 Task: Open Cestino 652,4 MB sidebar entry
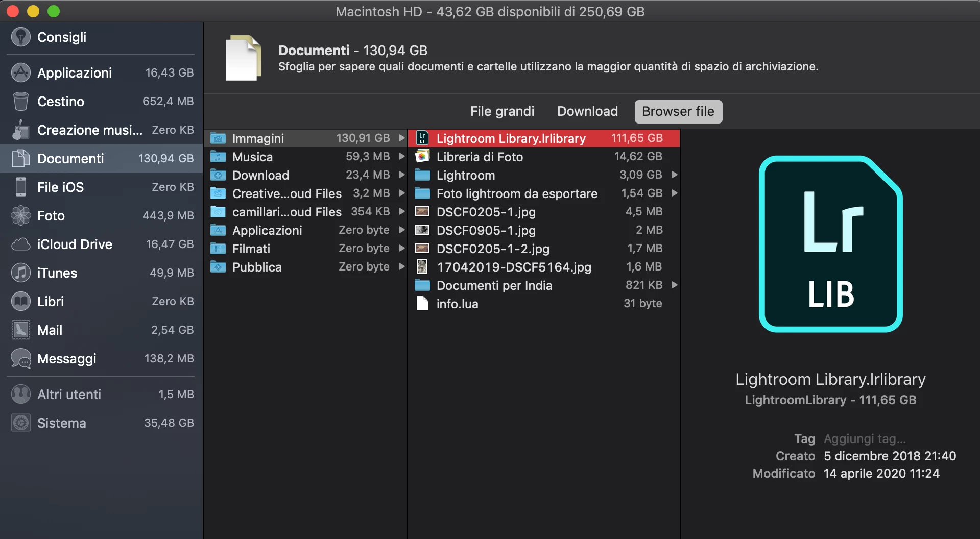click(102, 101)
